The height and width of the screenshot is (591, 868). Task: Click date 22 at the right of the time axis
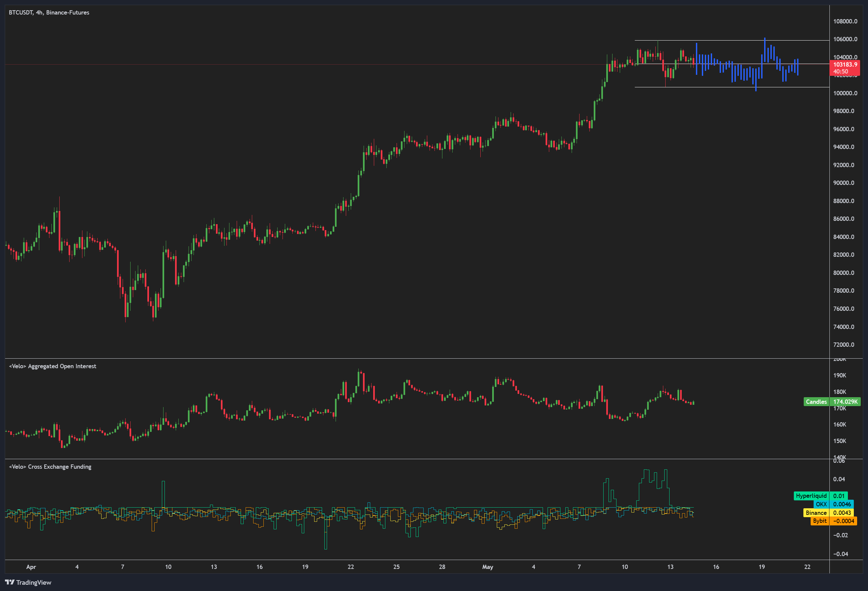[807, 567]
